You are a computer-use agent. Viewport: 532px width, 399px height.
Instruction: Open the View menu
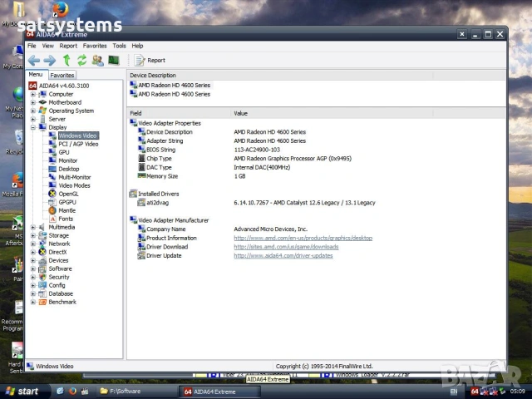(48, 46)
